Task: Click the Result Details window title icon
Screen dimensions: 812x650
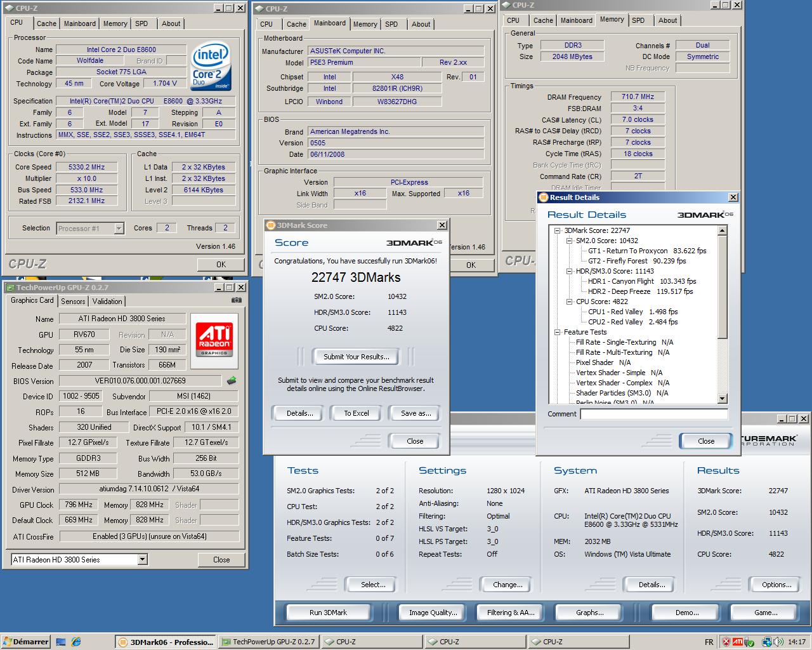Action: tap(544, 197)
